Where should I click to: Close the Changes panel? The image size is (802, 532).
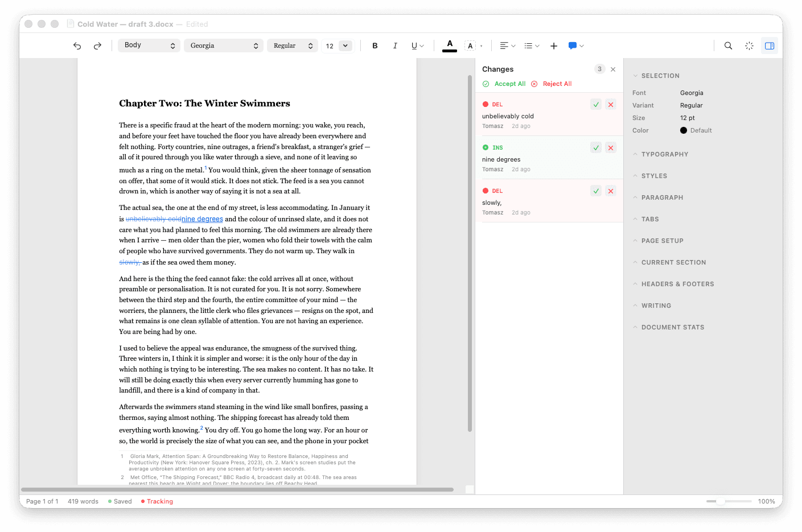tap(613, 69)
